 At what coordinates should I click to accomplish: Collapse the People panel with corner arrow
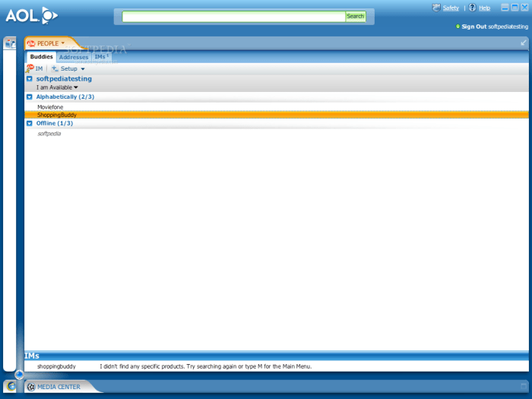pyautogui.click(x=523, y=43)
